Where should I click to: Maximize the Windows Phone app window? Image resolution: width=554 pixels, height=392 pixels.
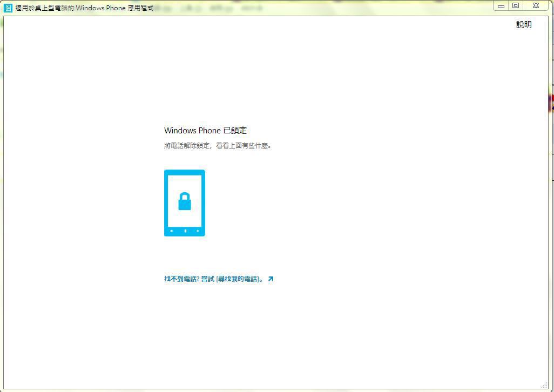pyautogui.click(x=516, y=5)
